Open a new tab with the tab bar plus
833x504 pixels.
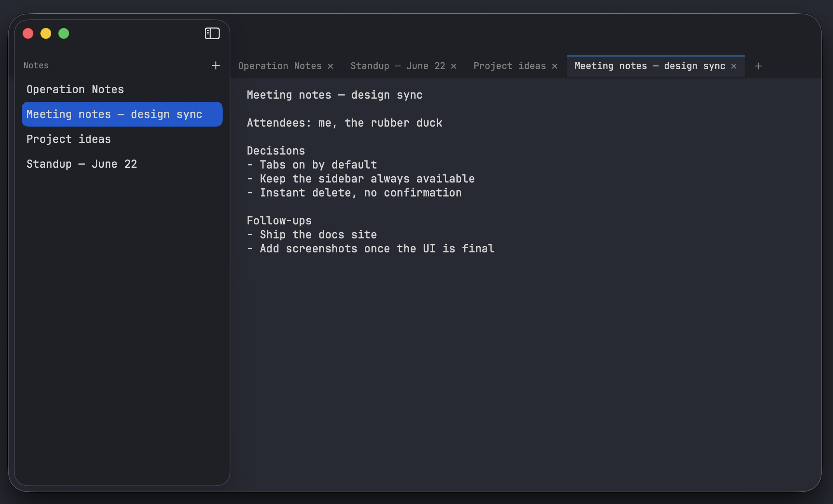pos(758,66)
